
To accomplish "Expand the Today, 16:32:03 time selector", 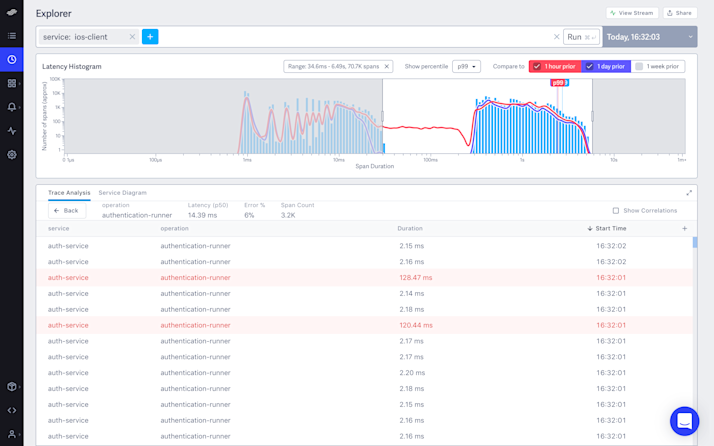I will pyautogui.click(x=649, y=37).
